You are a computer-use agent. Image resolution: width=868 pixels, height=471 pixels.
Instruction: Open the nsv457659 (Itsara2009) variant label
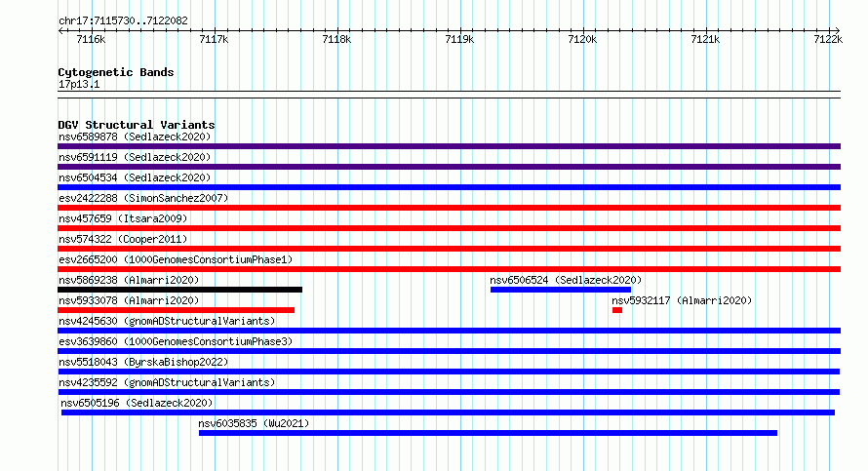tap(123, 218)
